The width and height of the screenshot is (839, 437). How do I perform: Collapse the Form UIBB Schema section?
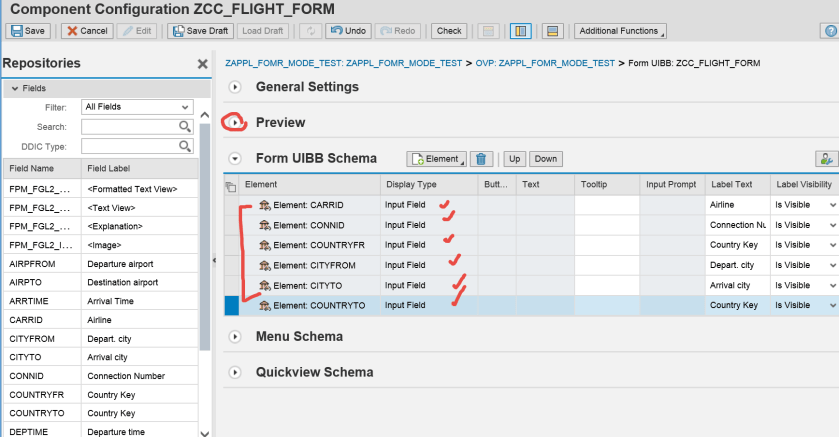pyautogui.click(x=235, y=159)
